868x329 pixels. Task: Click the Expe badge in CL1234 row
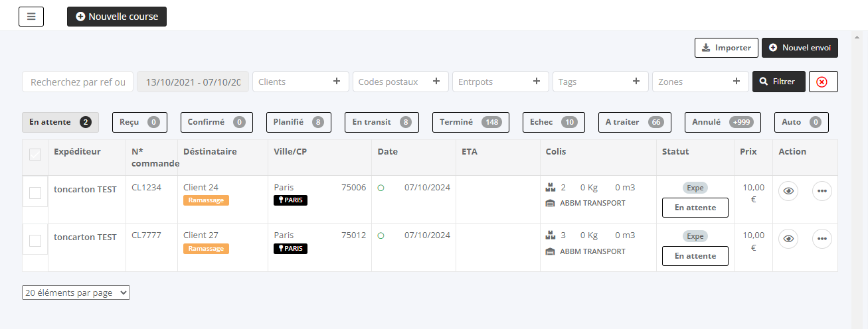tap(695, 188)
